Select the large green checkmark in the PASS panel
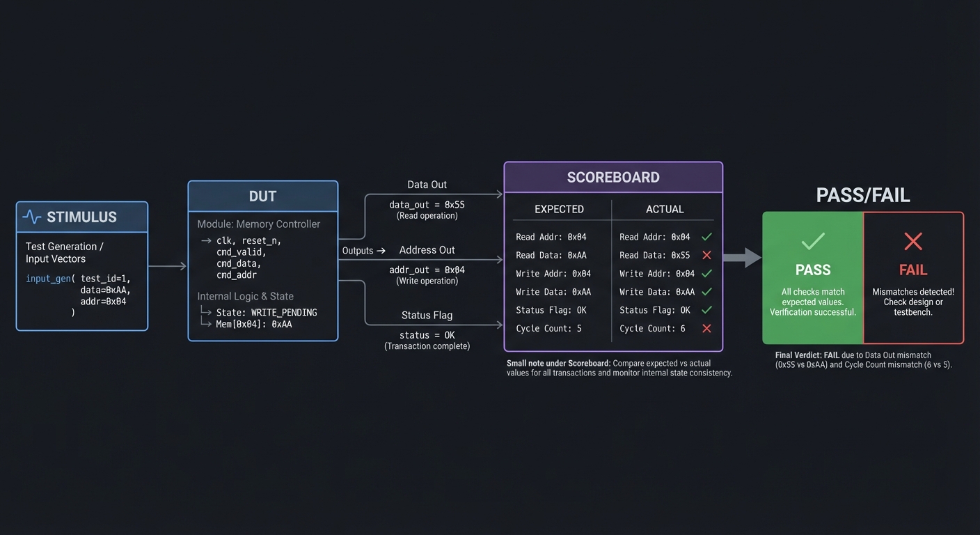Image resolution: width=980 pixels, height=535 pixels. (813, 243)
